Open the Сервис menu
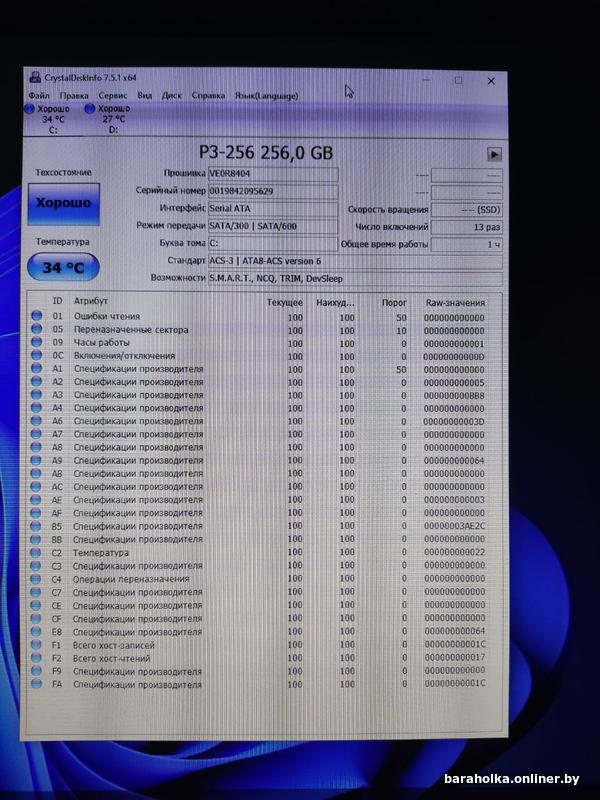Image resolution: width=600 pixels, height=800 pixels. (x=113, y=95)
